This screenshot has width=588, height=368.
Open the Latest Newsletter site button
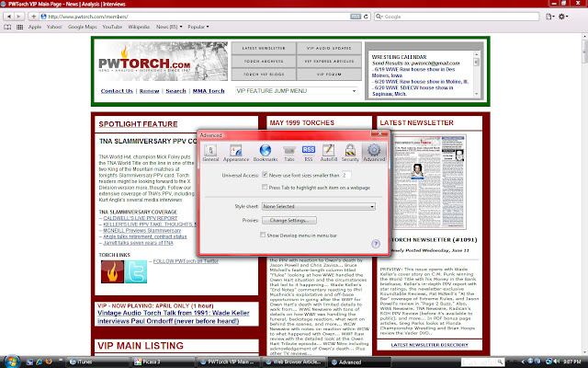pyautogui.click(x=264, y=48)
